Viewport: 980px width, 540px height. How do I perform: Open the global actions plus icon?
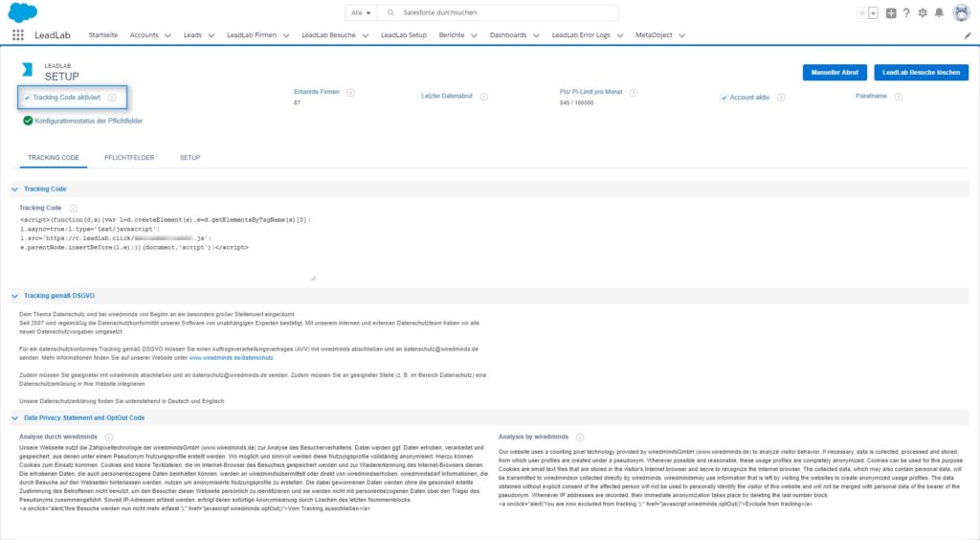tap(891, 12)
